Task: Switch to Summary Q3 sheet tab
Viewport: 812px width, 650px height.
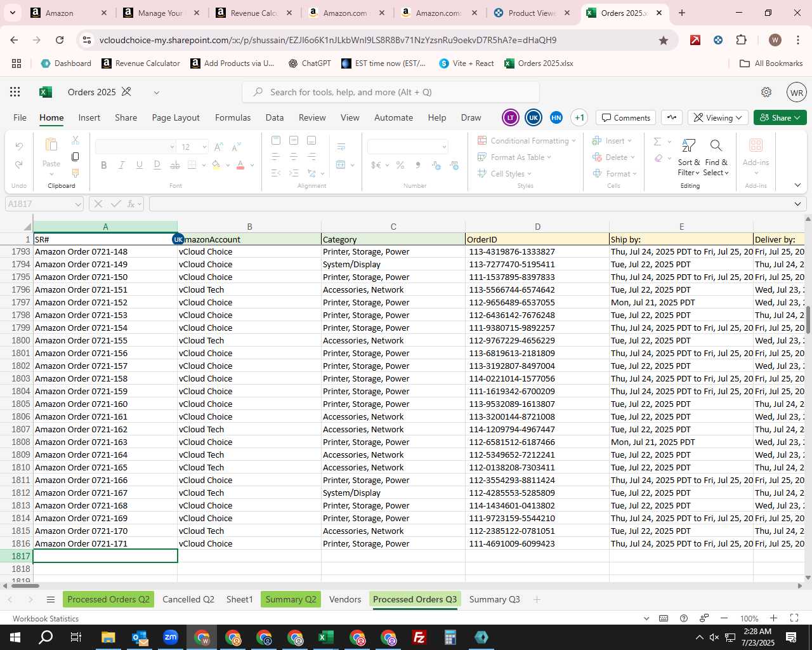Action: click(x=494, y=599)
